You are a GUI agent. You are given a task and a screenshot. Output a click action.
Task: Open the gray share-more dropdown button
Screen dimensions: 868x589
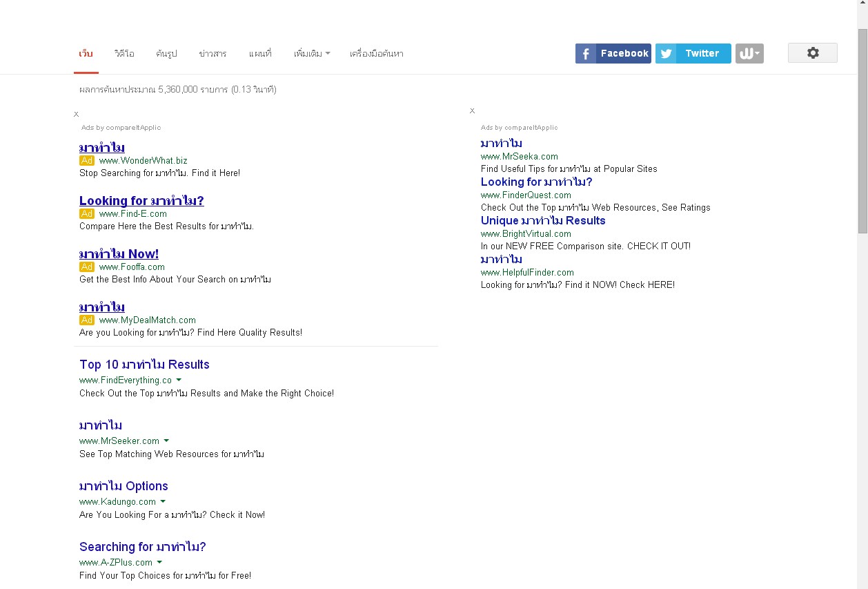pyautogui.click(x=749, y=53)
